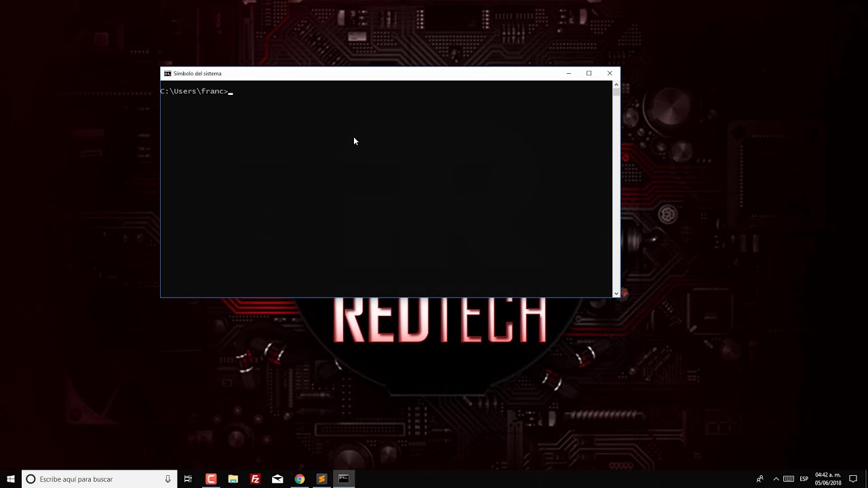Open Task View from the taskbar
Image resolution: width=868 pixels, height=488 pixels.
189,479
